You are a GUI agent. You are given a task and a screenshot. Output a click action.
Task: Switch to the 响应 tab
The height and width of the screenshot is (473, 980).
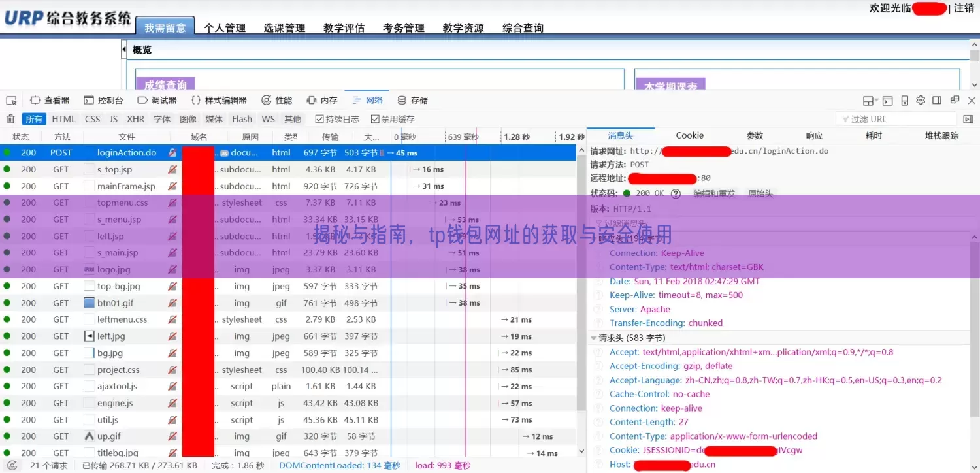pos(814,135)
